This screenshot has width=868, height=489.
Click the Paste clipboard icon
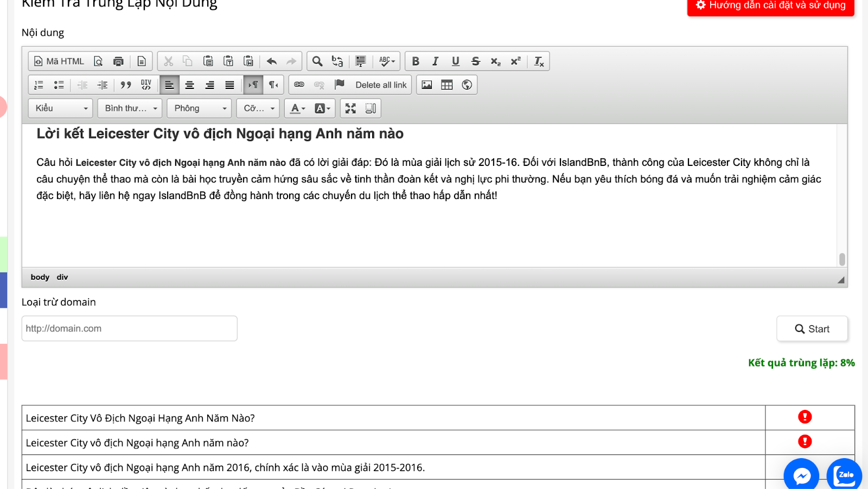point(208,61)
